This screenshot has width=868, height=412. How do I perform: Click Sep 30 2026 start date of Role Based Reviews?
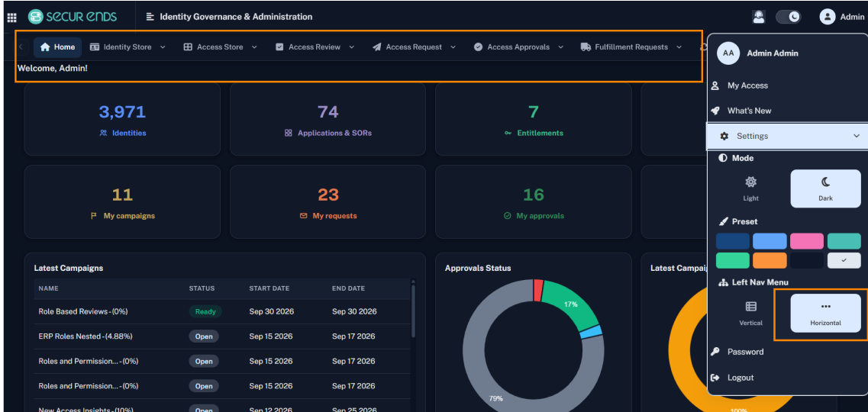coord(271,311)
